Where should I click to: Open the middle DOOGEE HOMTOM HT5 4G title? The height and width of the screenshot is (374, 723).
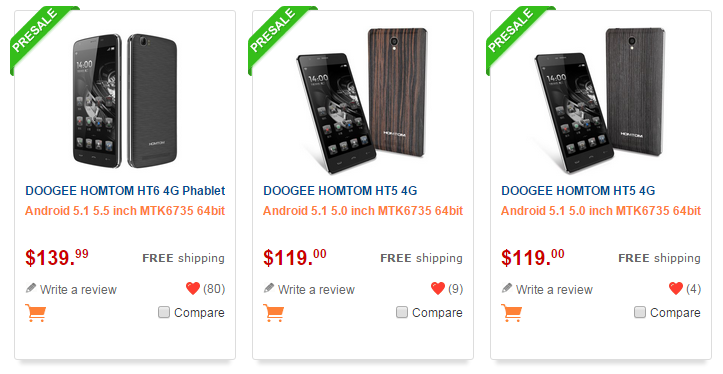[x=340, y=190]
